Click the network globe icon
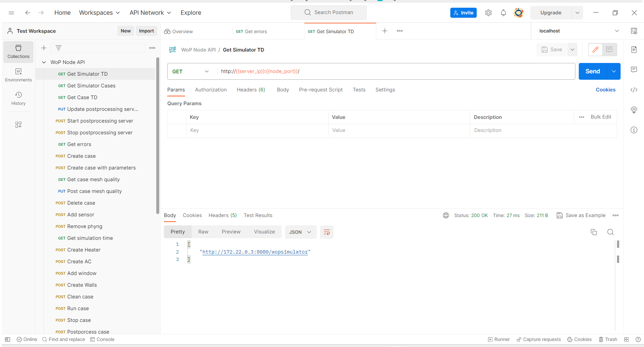 click(446, 215)
